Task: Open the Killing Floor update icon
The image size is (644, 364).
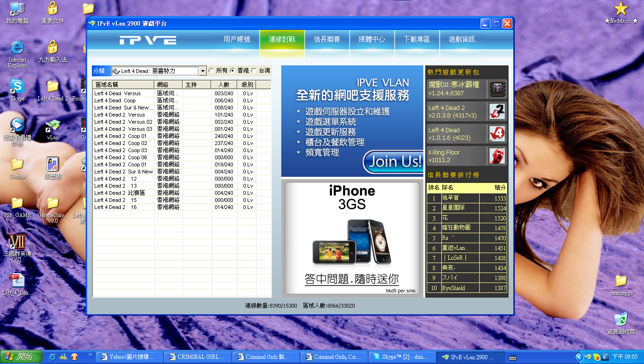Action: (497, 156)
